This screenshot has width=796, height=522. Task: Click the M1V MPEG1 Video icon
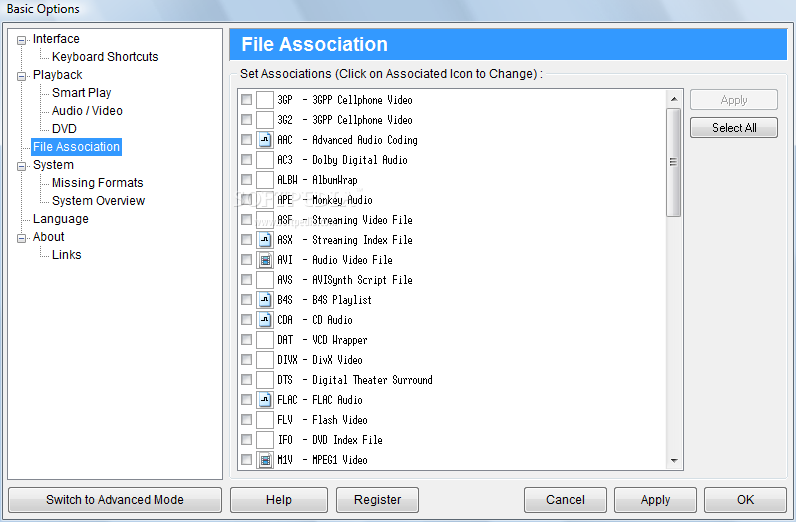[265, 460]
